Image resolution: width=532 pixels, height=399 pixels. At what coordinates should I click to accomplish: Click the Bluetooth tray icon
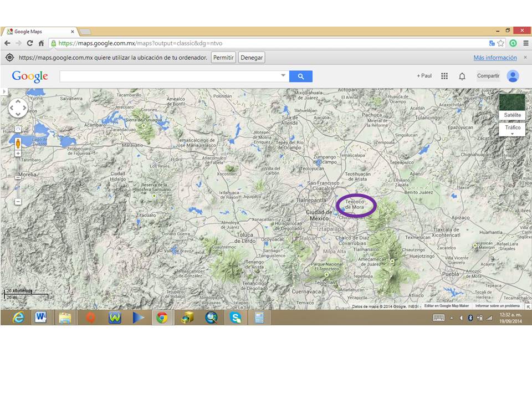pos(470,318)
